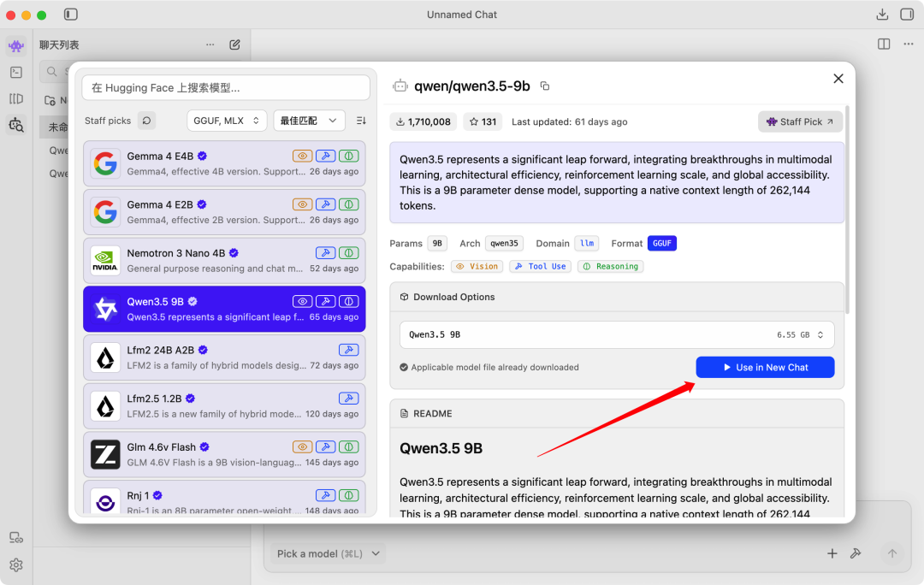Refresh the Staff picks list
The height and width of the screenshot is (585, 924).
(147, 121)
